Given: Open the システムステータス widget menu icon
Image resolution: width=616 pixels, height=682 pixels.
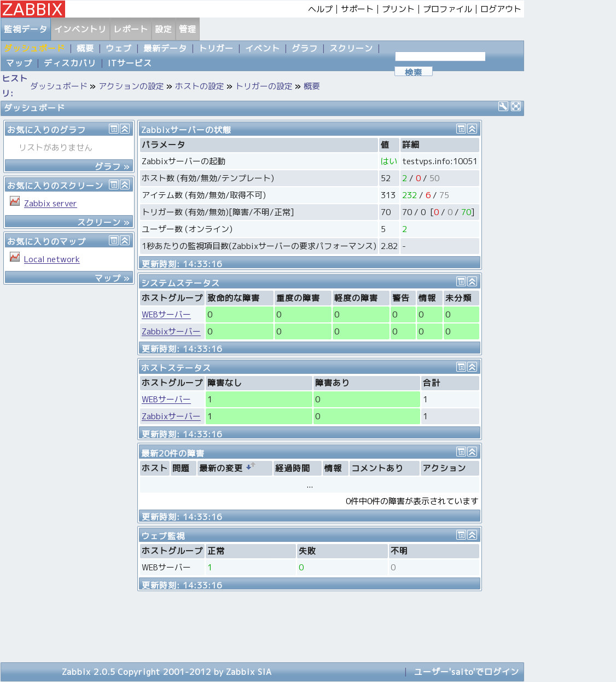Looking at the screenshot, I should [461, 281].
